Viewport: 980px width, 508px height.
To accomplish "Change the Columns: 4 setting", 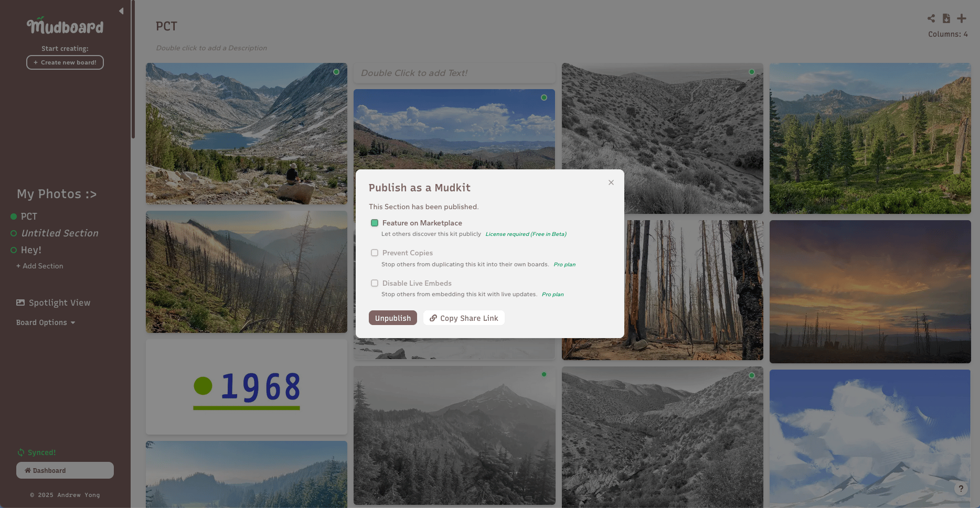I will click(x=948, y=34).
